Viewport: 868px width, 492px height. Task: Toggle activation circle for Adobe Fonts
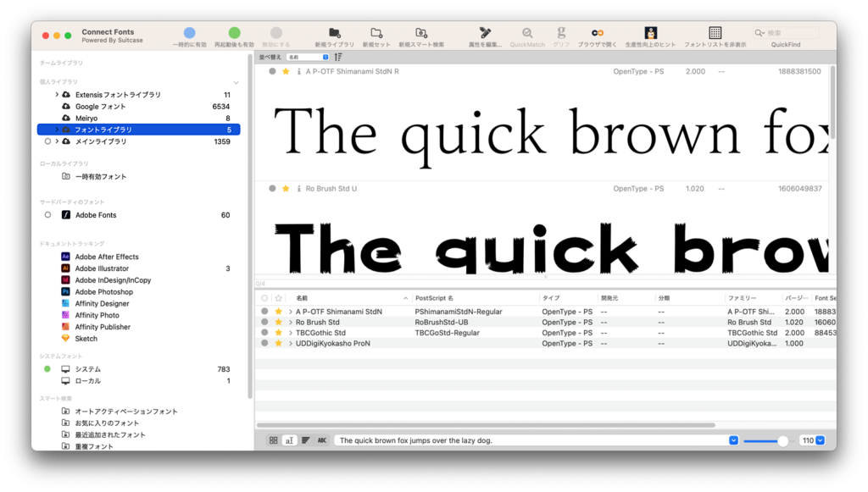point(47,215)
